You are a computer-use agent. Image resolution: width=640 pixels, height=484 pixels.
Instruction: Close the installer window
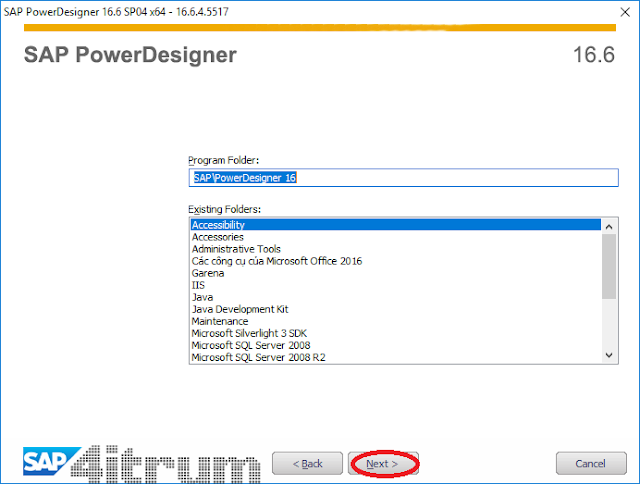(x=625, y=12)
